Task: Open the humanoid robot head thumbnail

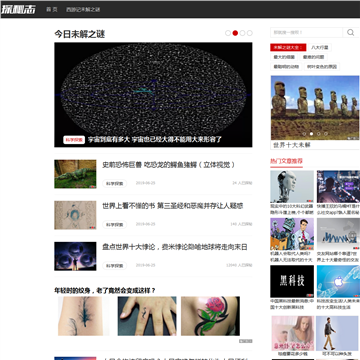Action: (292, 187)
